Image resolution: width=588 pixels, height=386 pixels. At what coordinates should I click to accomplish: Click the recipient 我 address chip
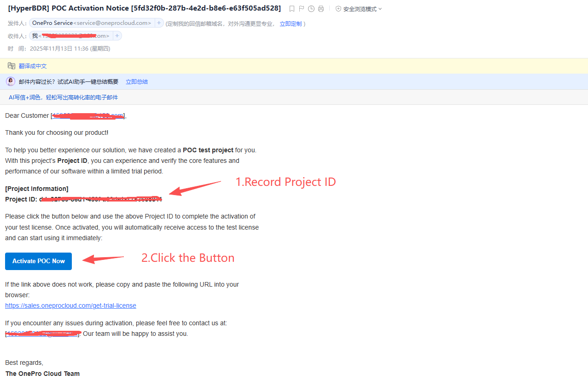tap(70, 36)
